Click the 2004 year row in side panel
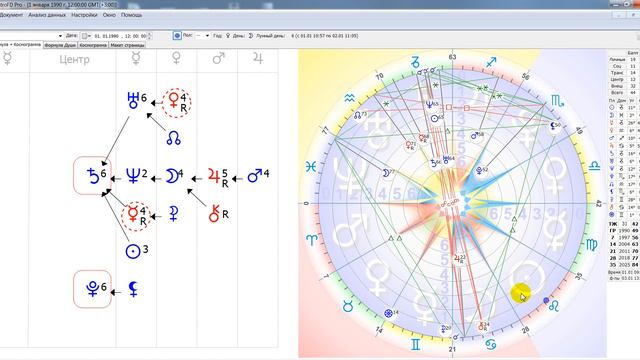 (x=624, y=244)
